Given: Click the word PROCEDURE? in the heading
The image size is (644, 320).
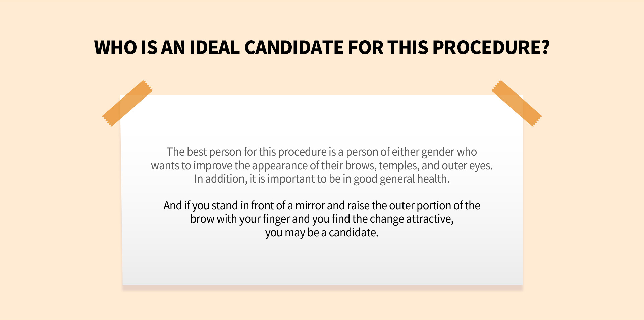Looking at the screenshot, I should pos(491,47).
